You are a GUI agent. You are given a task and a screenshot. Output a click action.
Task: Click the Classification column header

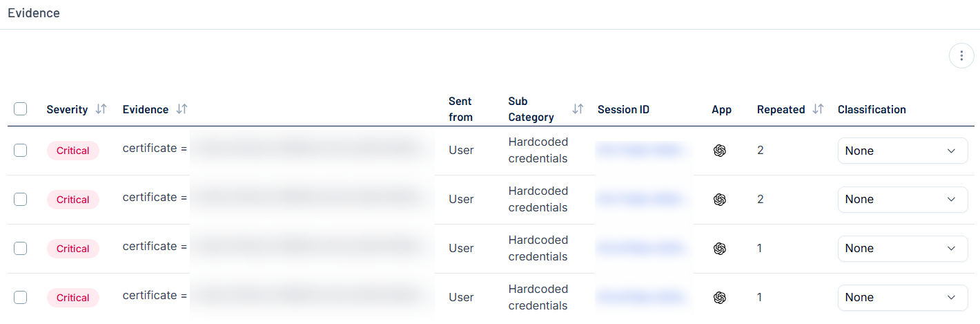(872, 109)
